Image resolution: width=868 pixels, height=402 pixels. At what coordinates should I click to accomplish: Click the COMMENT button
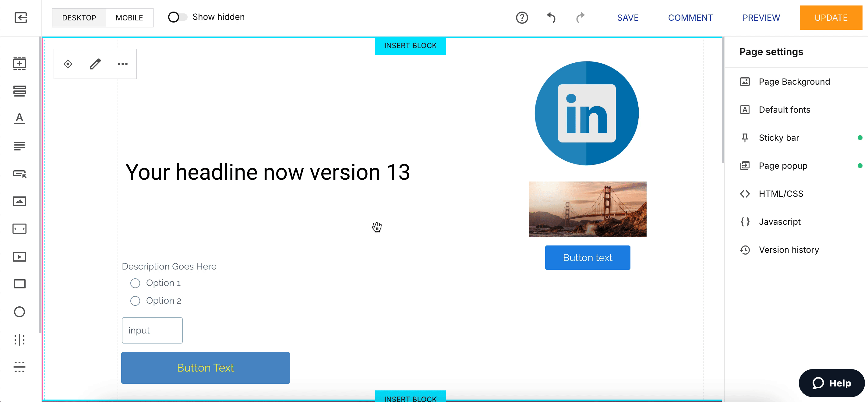[690, 18]
